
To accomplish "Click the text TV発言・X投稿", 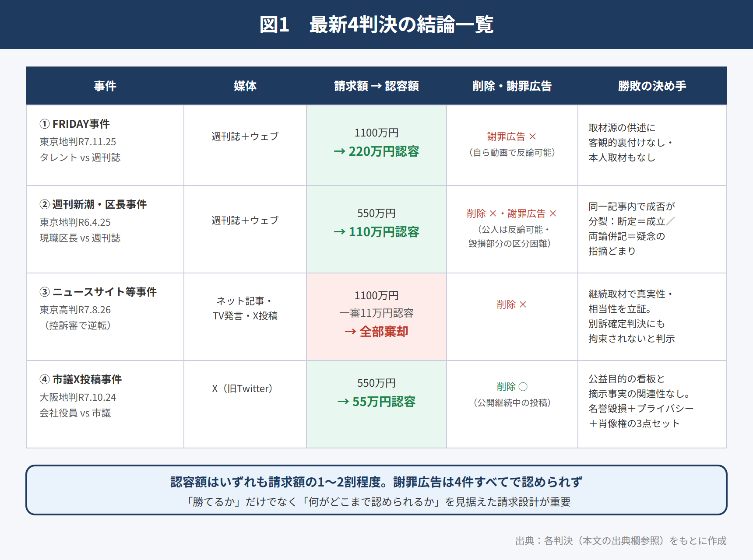I will [245, 316].
